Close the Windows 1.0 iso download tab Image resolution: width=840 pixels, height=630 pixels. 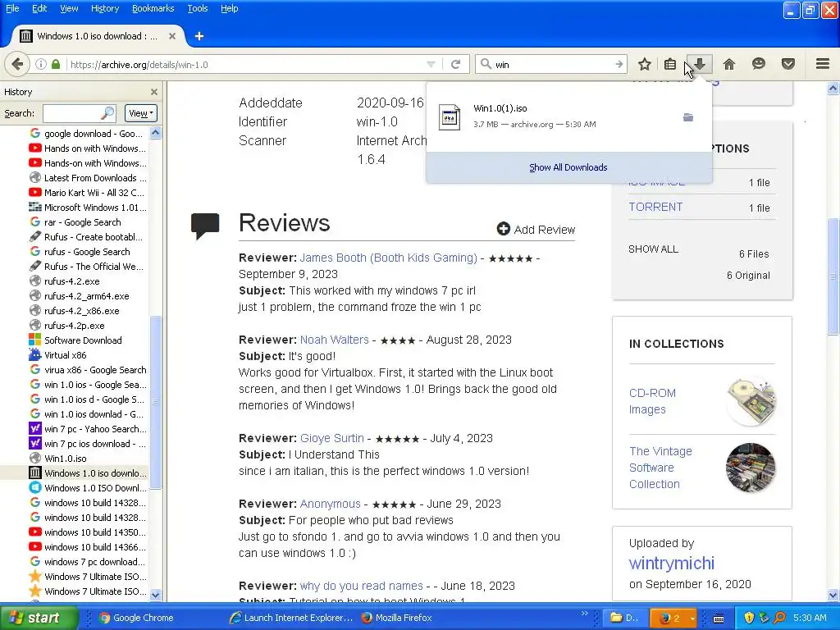click(x=172, y=36)
